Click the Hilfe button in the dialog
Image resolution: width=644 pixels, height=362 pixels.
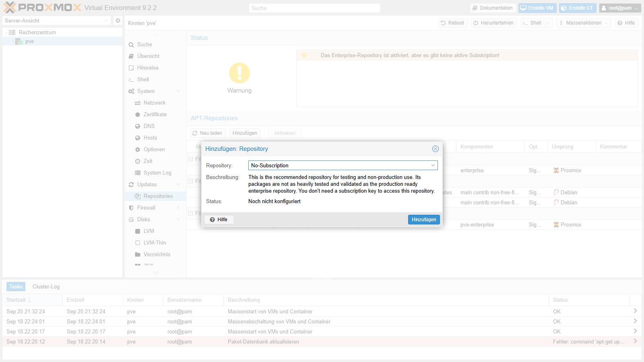219,220
